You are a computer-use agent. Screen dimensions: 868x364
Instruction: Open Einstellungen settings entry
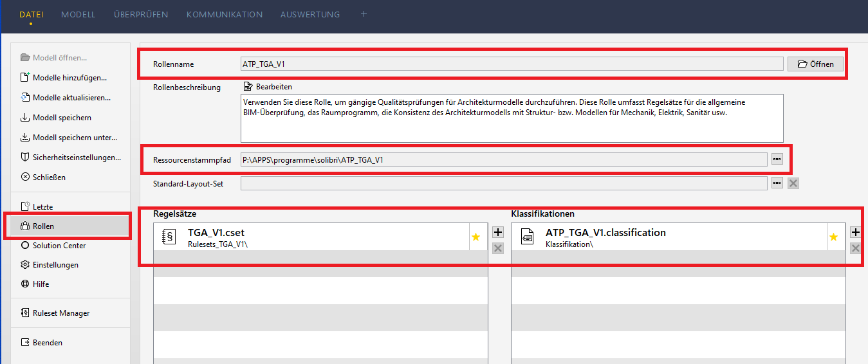[55, 265]
